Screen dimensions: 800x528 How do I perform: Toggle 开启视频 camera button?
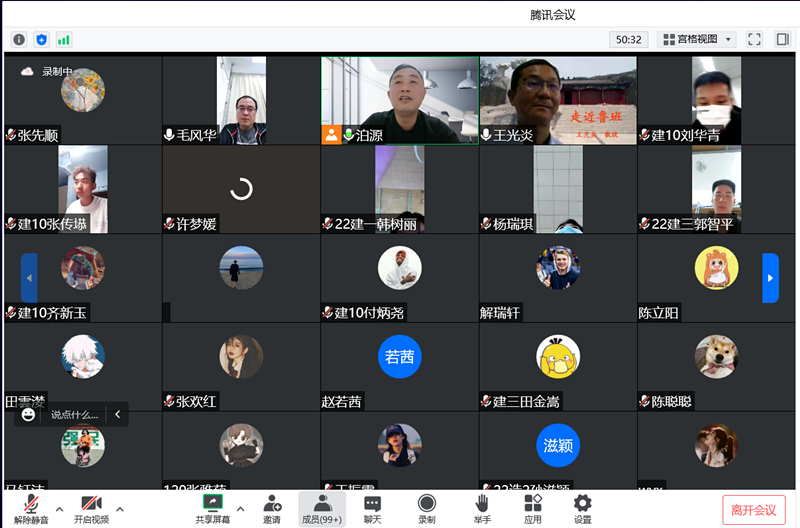tap(91, 508)
